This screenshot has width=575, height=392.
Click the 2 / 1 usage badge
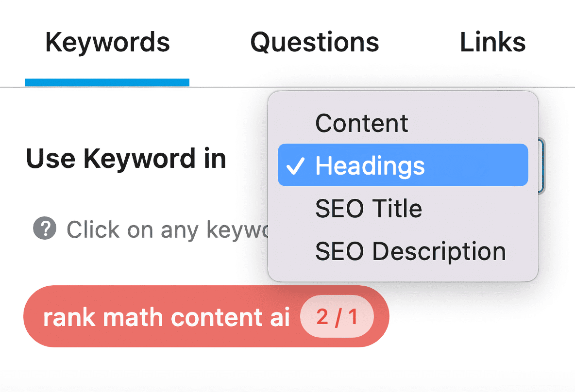(337, 316)
